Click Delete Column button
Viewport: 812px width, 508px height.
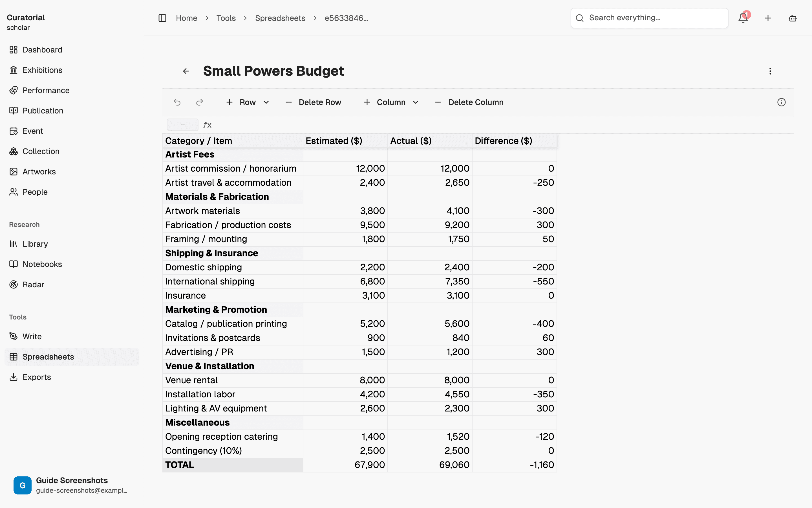pos(469,102)
